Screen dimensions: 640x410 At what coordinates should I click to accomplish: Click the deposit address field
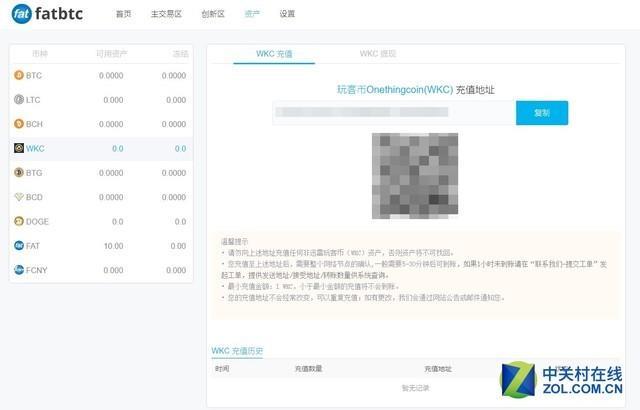pos(394,112)
